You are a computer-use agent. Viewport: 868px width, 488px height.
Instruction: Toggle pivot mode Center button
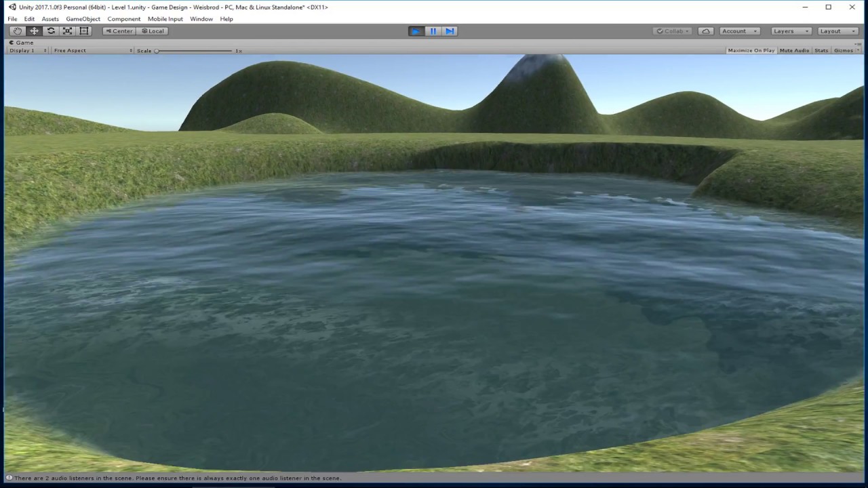(119, 31)
